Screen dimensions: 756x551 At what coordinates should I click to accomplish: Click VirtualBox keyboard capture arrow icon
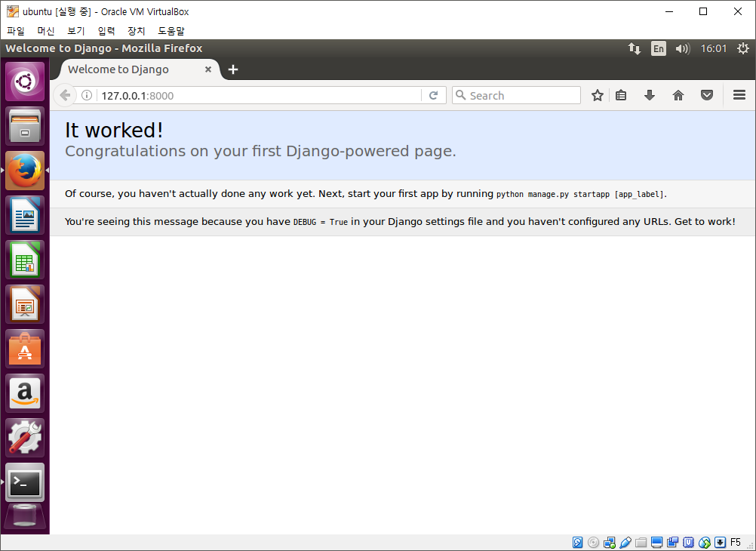(x=720, y=543)
